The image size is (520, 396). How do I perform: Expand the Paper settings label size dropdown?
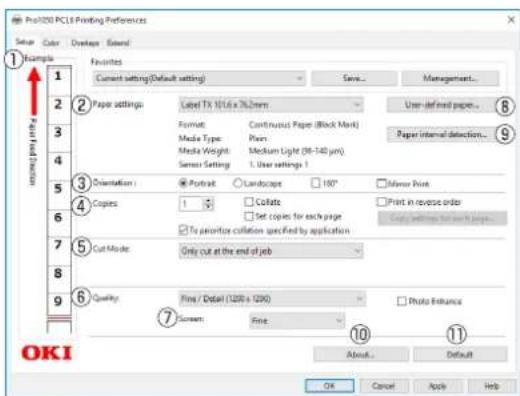(271, 105)
